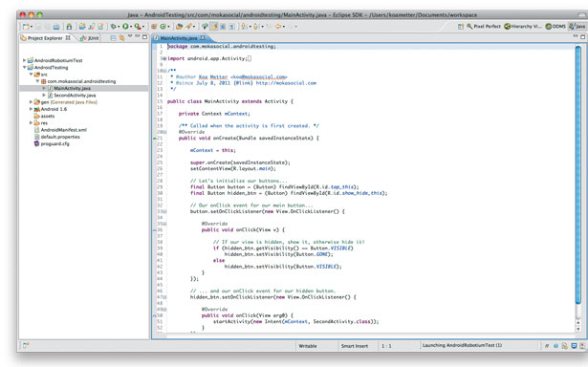Viewport: 588px width, 367px height.
Task: Select the assets folder
Action: [44, 117]
